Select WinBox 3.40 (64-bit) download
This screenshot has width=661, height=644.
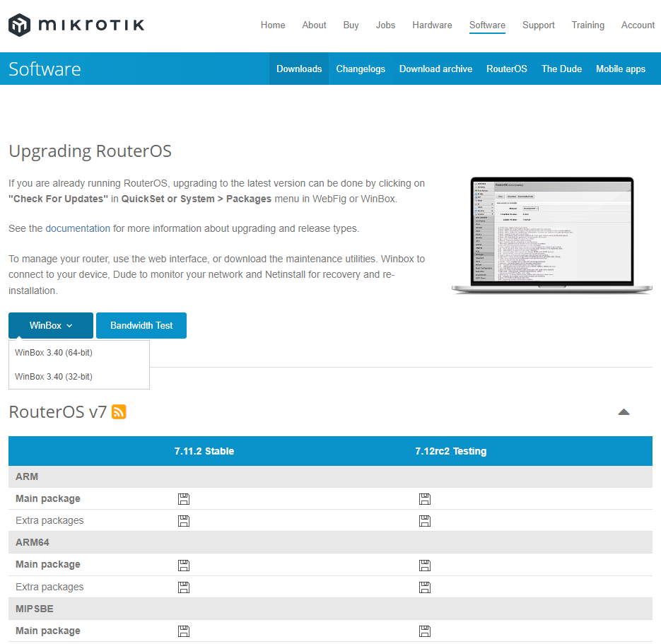[54, 353]
